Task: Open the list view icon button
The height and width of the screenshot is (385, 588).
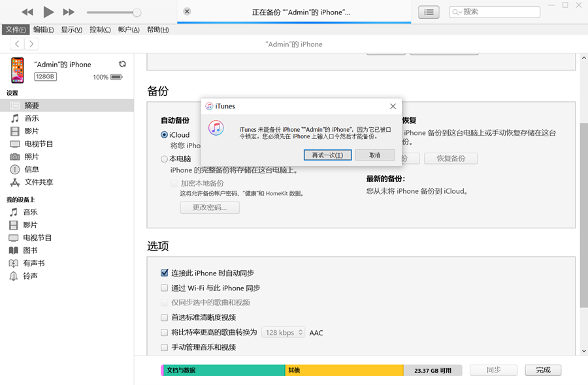Action: (x=429, y=12)
